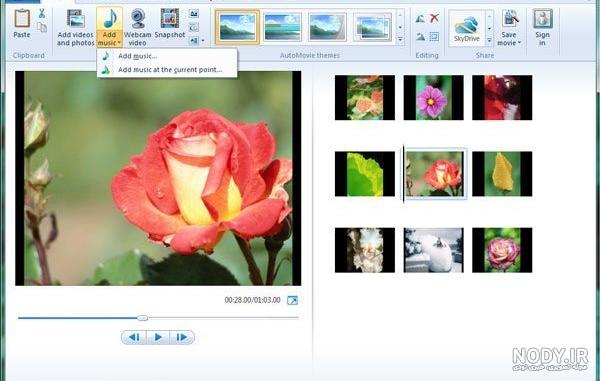
Task: Click the preview seek slider handle
Action: coord(142,318)
